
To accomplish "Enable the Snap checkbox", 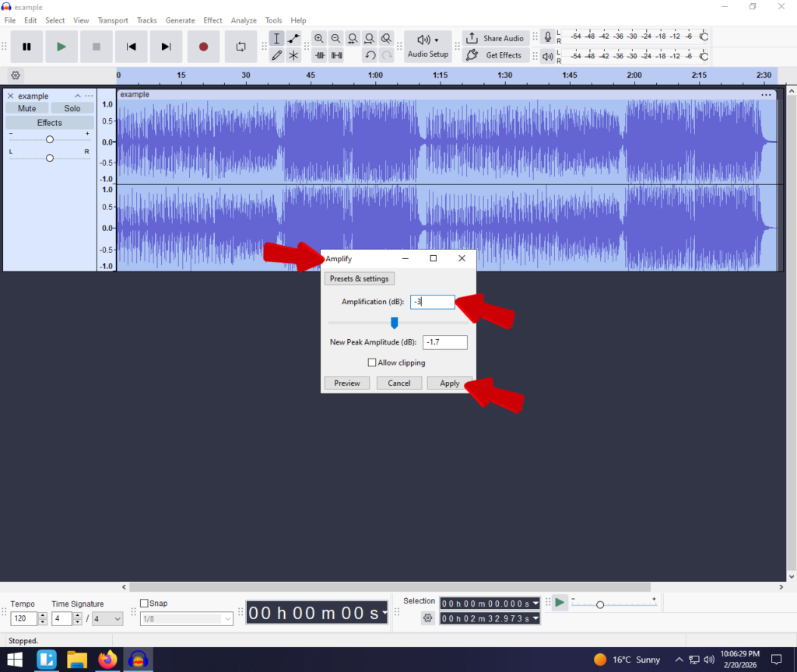I will tap(144, 604).
